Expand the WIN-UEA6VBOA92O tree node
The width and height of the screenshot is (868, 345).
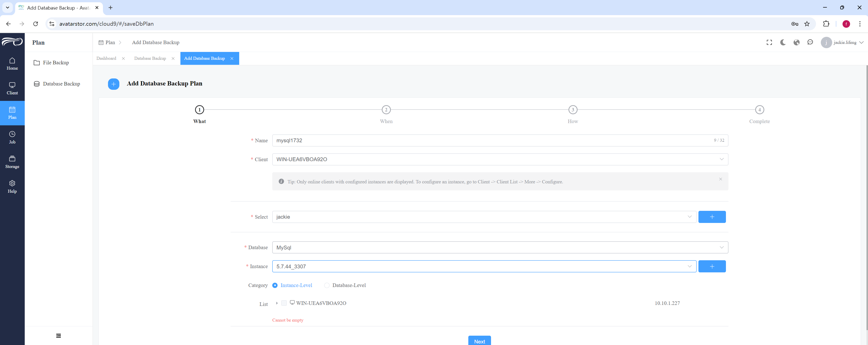(277, 303)
